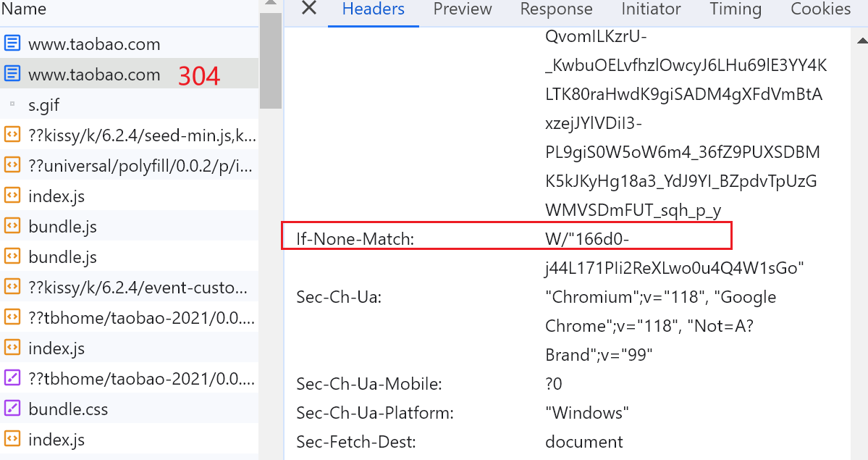The height and width of the screenshot is (460, 868).
Task: Click script icon for universal/polyfill request
Action: click(12, 165)
